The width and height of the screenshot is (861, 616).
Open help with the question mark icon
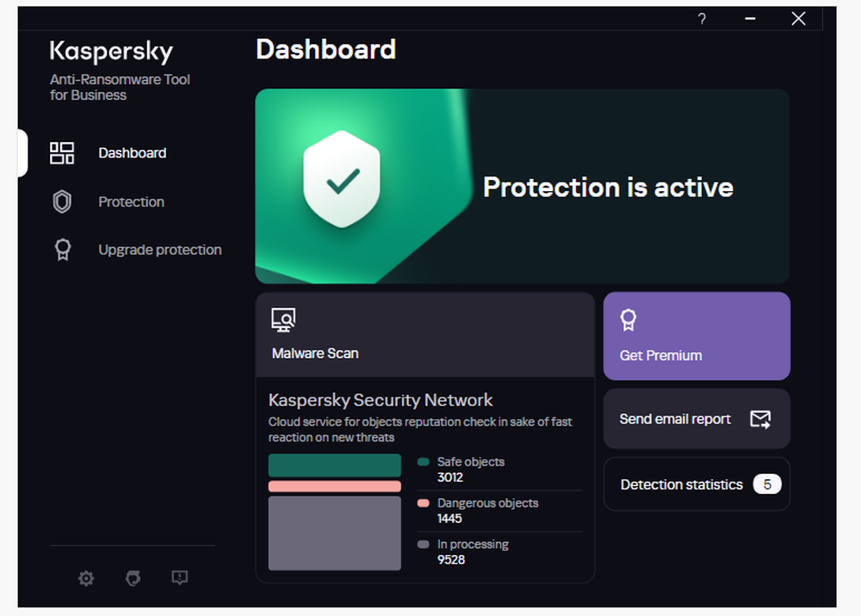(702, 19)
